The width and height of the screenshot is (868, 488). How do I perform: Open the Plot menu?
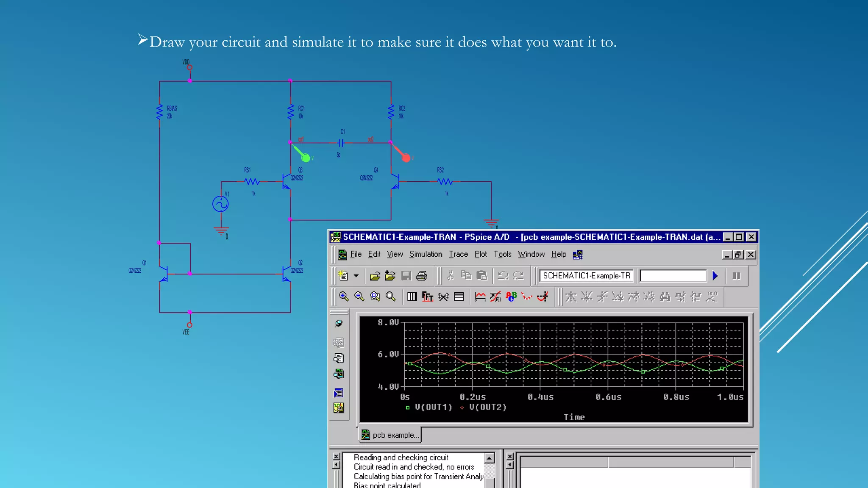(481, 254)
